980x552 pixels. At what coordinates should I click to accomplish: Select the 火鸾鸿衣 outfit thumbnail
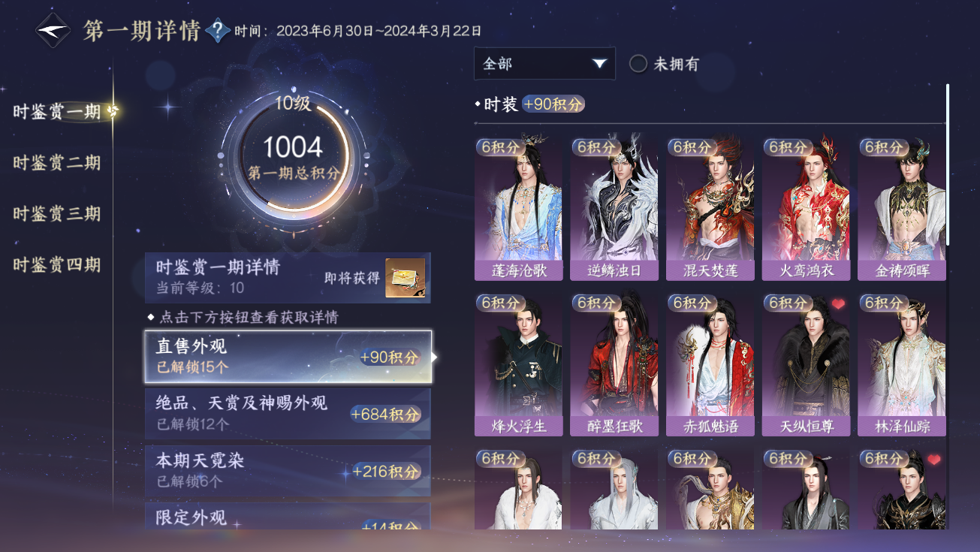806,209
